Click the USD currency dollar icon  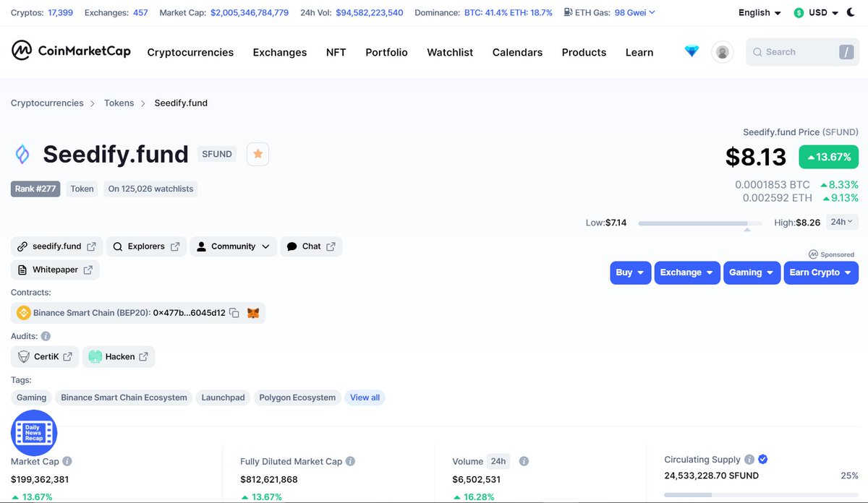tap(799, 13)
